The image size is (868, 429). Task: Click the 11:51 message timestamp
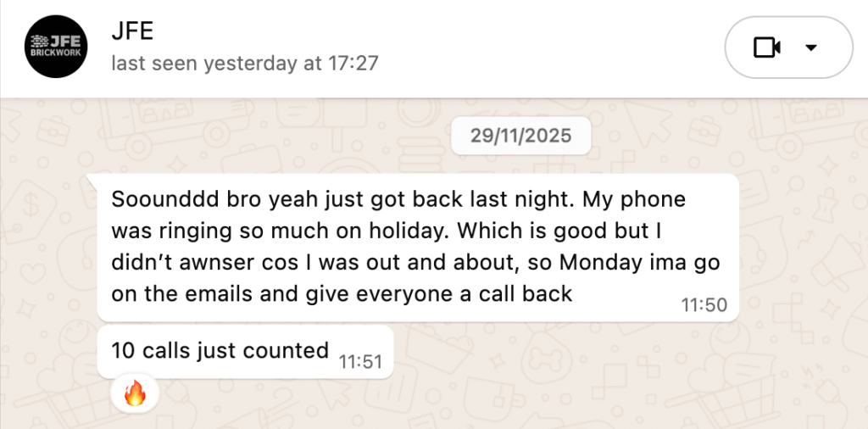[x=360, y=362]
